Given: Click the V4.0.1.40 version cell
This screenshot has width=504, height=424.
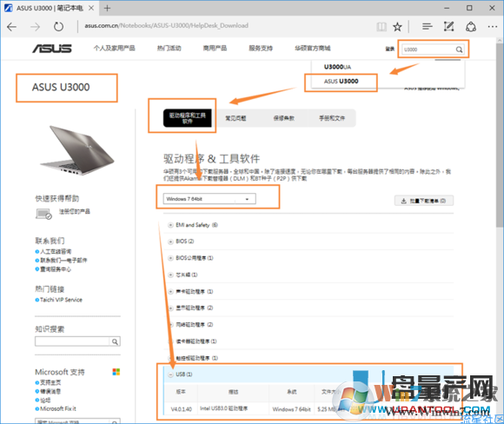Looking at the screenshot, I should point(182,409).
